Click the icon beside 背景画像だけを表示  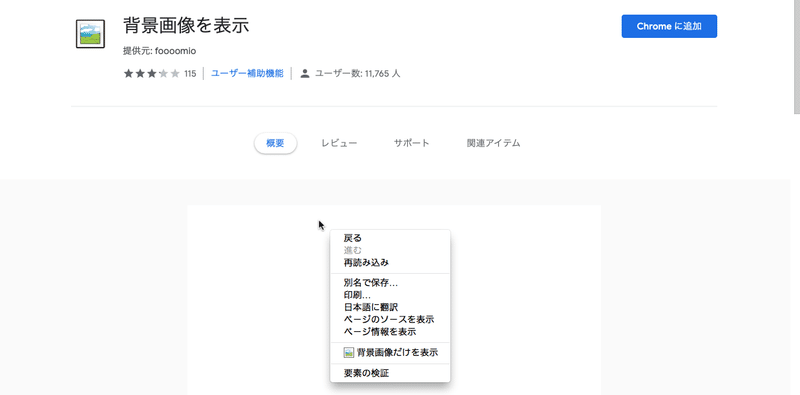click(348, 353)
